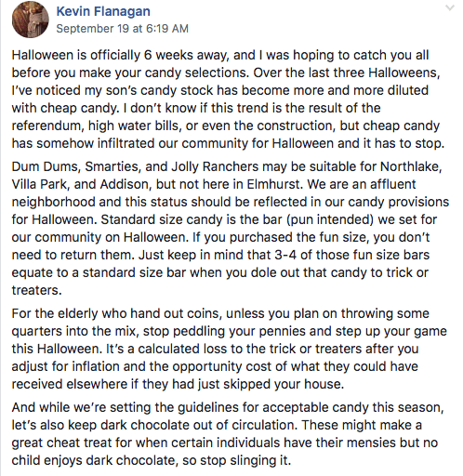Click the word 'treaters.' ending the second paragraph
Screen dimensions: 463x476
click(37, 290)
